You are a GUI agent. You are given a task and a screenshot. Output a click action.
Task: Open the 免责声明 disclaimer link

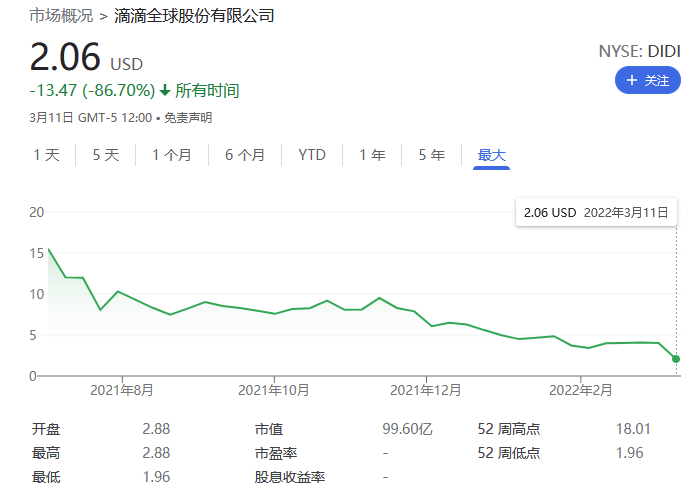point(188,118)
